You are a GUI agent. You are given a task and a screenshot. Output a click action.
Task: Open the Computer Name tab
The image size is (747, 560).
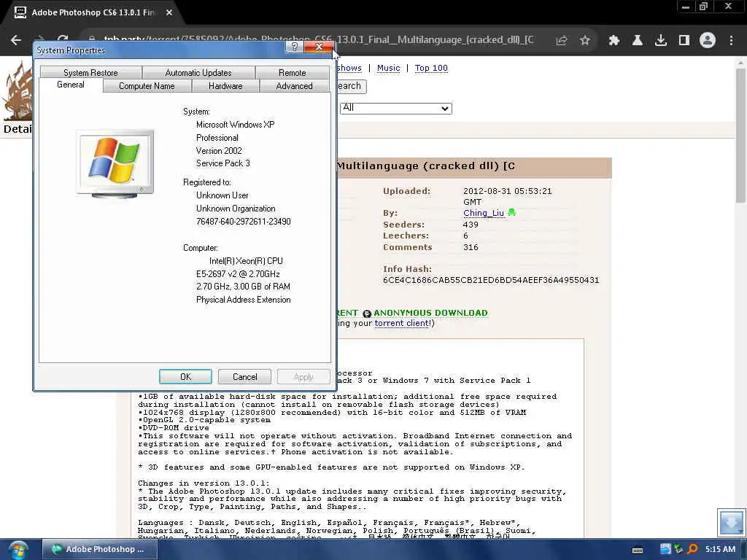[147, 86]
